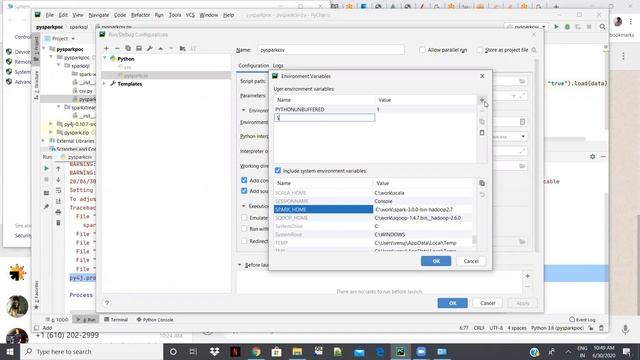This screenshot has height=360, width=640.
Task: Enable the Emulate terminal checkbox
Action: [x=244, y=218]
